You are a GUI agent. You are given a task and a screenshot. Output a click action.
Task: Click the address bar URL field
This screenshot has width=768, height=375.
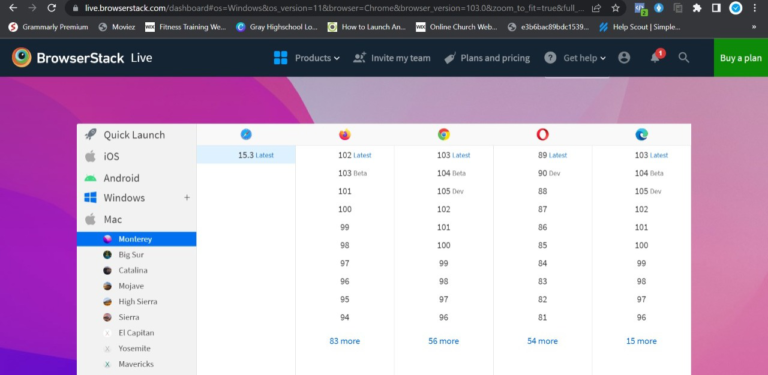335,8
